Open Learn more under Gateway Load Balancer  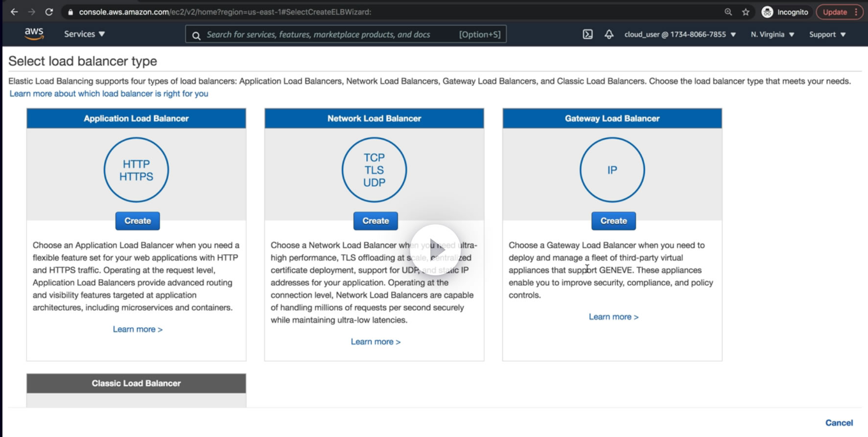click(613, 317)
